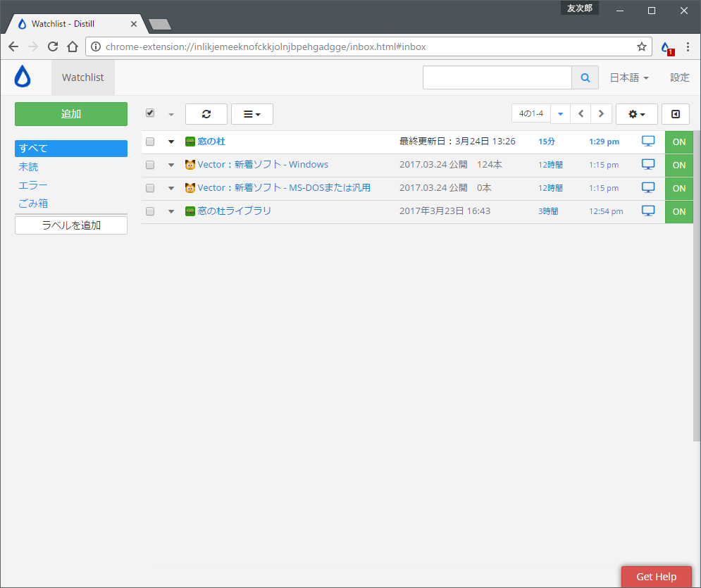Viewport: 701px width, 588px height.
Task: Open the select-all dropdown arrow
Action: [x=171, y=115]
